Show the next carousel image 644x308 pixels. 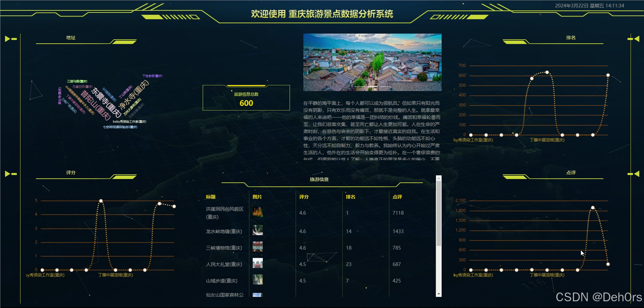[430, 62]
